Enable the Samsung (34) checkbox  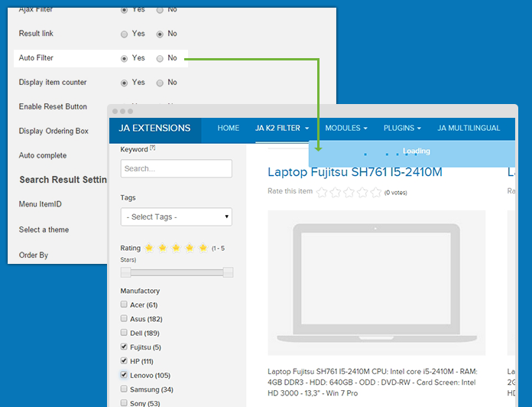point(124,389)
